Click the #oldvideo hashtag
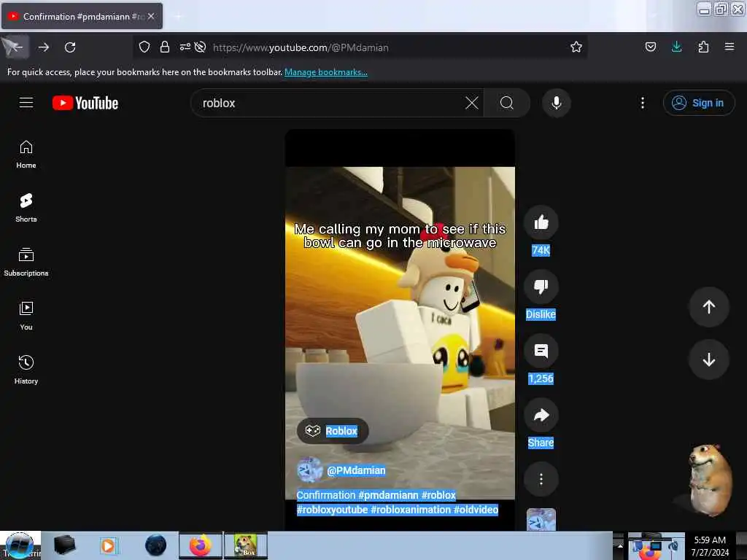 coord(476,510)
